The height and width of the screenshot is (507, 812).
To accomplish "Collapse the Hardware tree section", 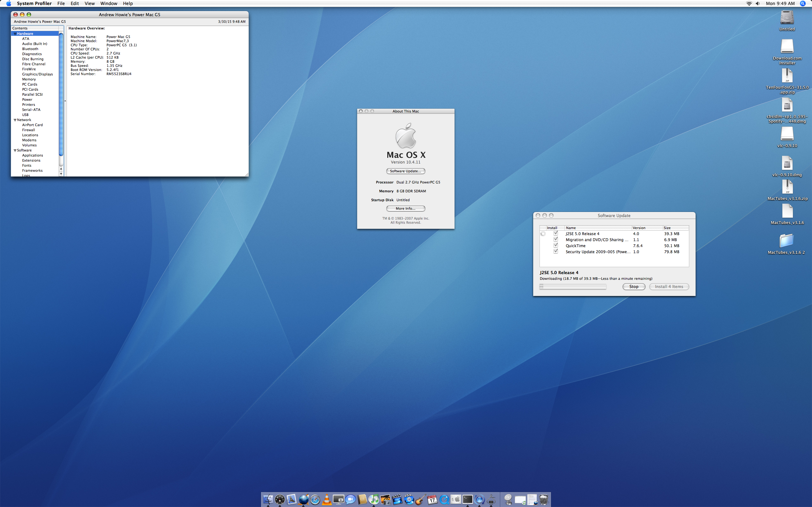I will tap(15, 34).
